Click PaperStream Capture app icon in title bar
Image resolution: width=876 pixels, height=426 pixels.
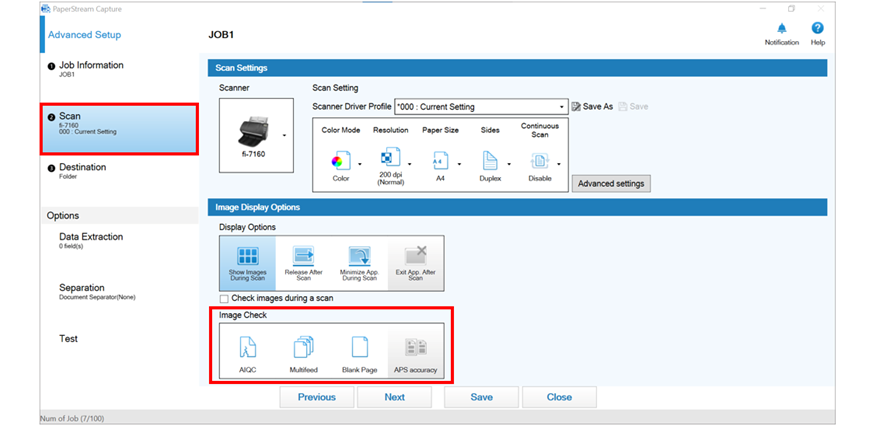(45, 9)
